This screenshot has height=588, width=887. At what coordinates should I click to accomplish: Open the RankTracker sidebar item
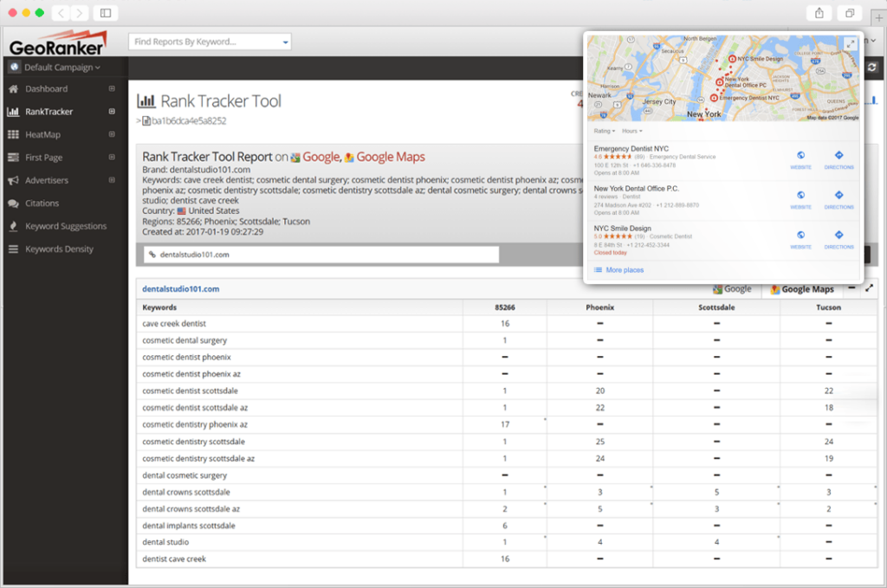pyautogui.click(x=49, y=112)
